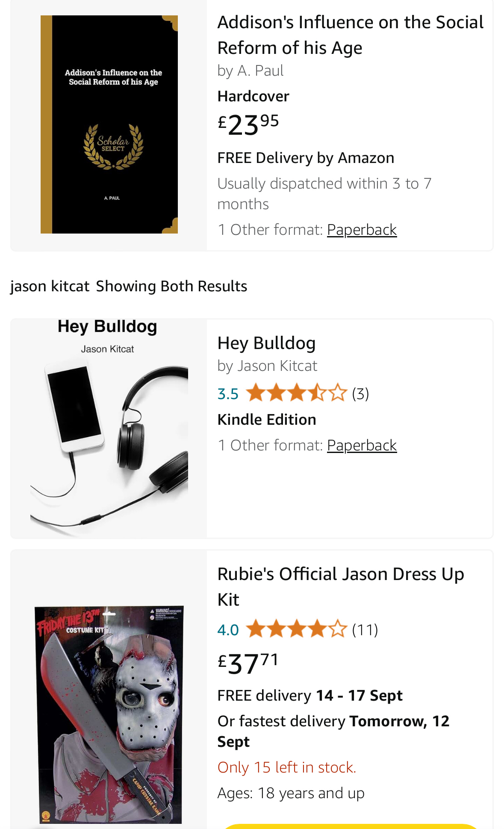This screenshot has height=829, width=504.
Task: Open Addison's Influence book cover thumbnail
Action: 109,124
